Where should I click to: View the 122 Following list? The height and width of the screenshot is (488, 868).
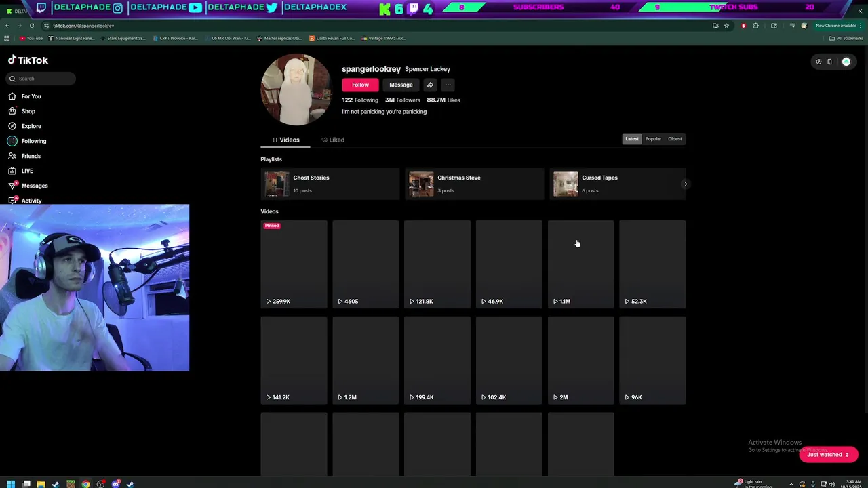pyautogui.click(x=360, y=100)
